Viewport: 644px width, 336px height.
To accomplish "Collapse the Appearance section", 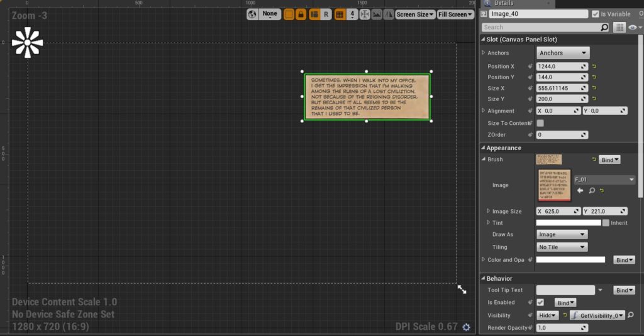I will 483,148.
